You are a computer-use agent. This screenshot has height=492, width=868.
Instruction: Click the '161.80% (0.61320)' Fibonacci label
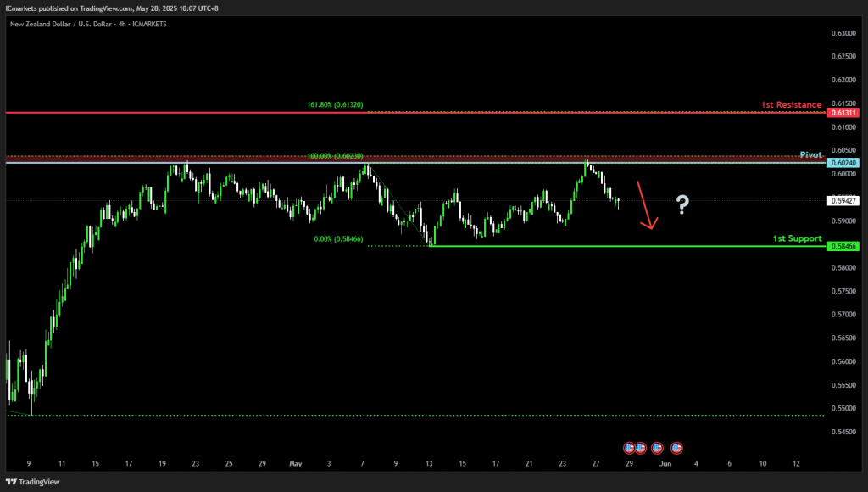[335, 104]
